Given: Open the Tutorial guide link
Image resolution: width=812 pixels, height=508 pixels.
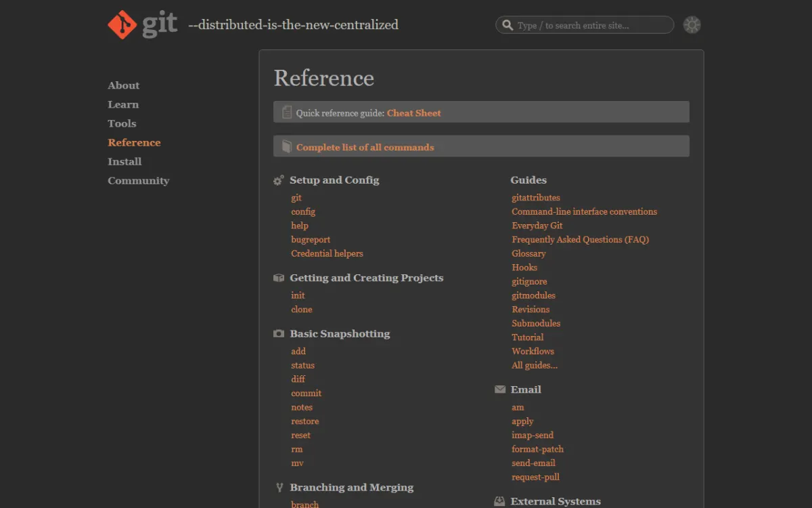Looking at the screenshot, I should click(x=528, y=337).
